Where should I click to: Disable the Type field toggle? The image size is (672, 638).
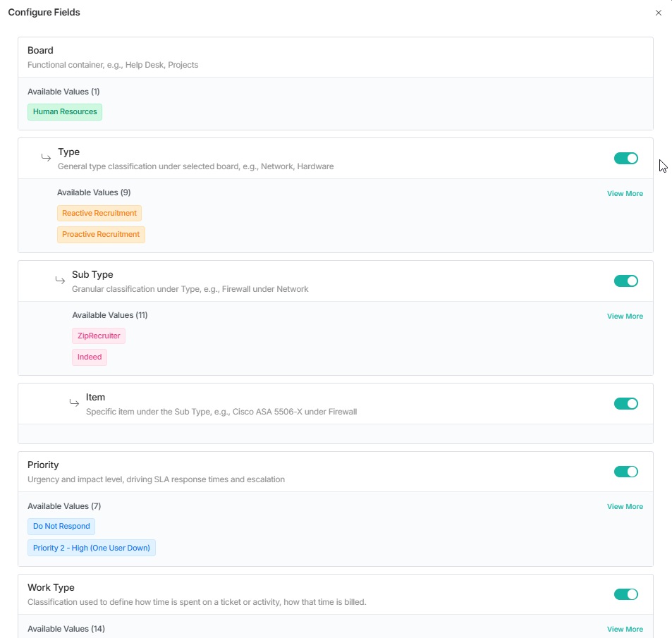(625, 158)
